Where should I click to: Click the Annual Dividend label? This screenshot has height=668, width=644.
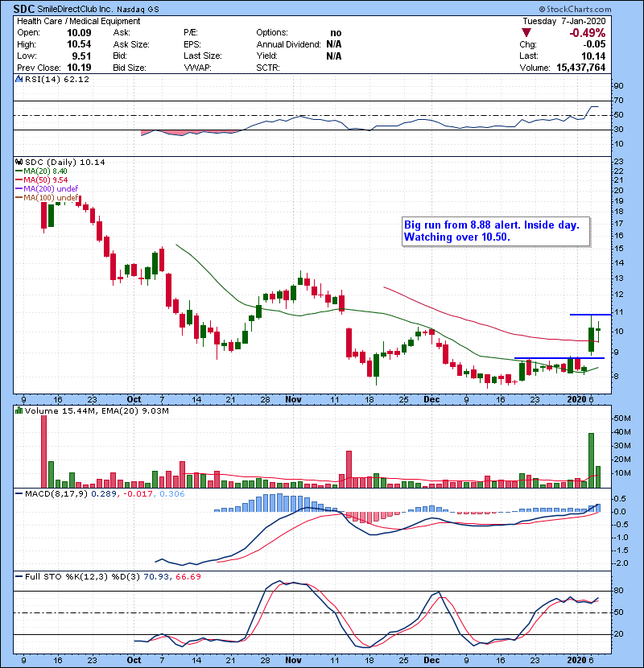click(288, 44)
